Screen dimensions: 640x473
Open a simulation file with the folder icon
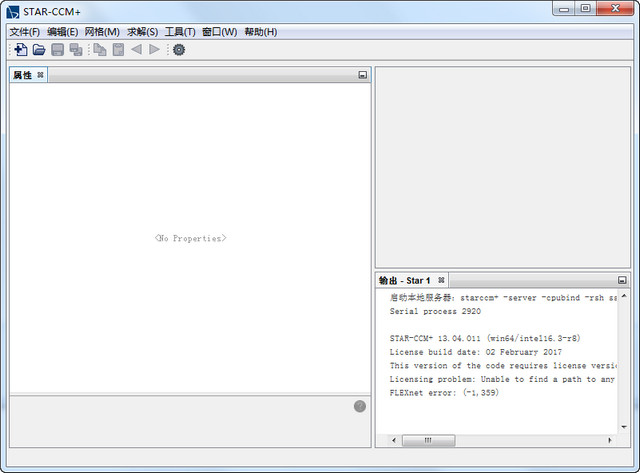(x=39, y=50)
